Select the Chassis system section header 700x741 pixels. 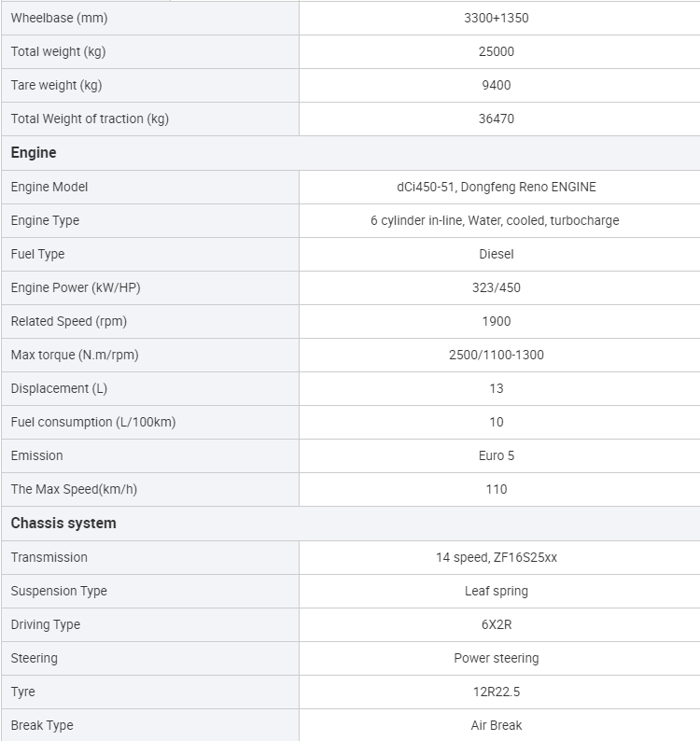(x=350, y=524)
